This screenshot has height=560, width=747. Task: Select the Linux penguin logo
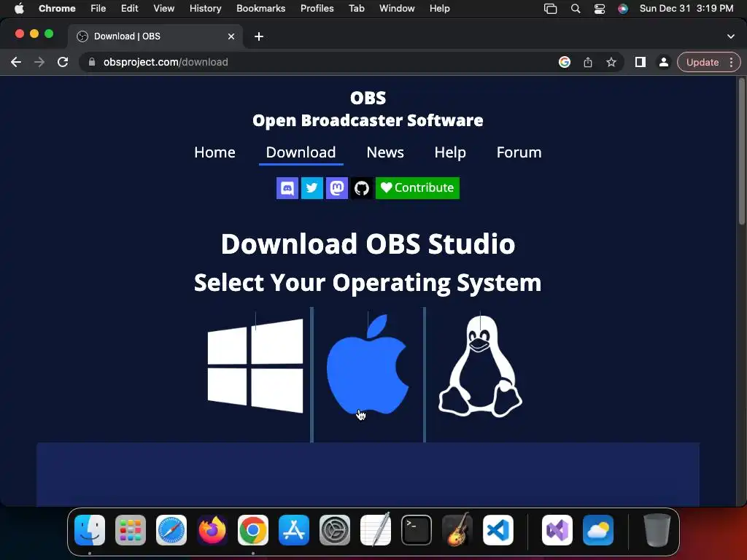(x=480, y=366)
